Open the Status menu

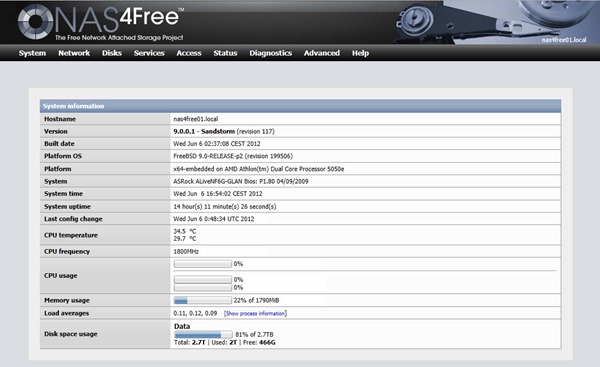point(225,53)
